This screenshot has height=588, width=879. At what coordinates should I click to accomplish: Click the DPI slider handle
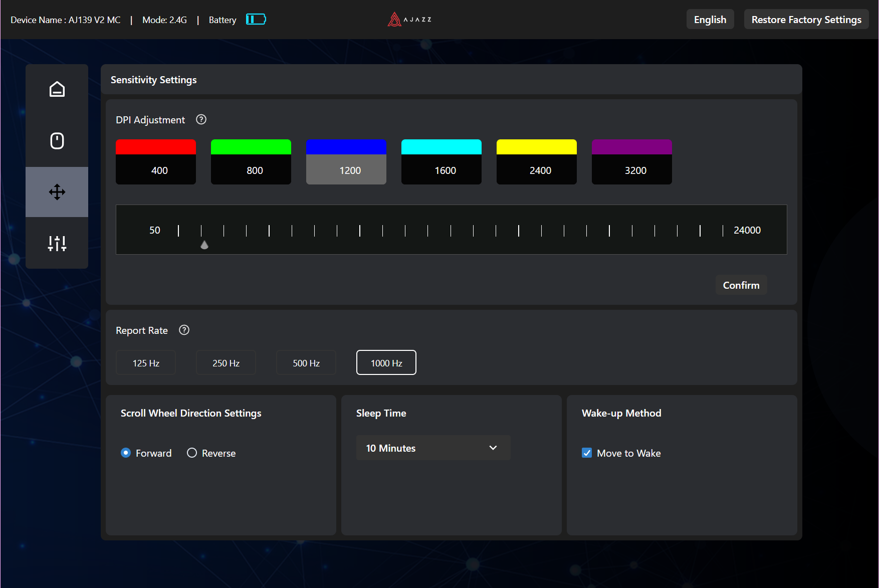click(x=204, y=245)
